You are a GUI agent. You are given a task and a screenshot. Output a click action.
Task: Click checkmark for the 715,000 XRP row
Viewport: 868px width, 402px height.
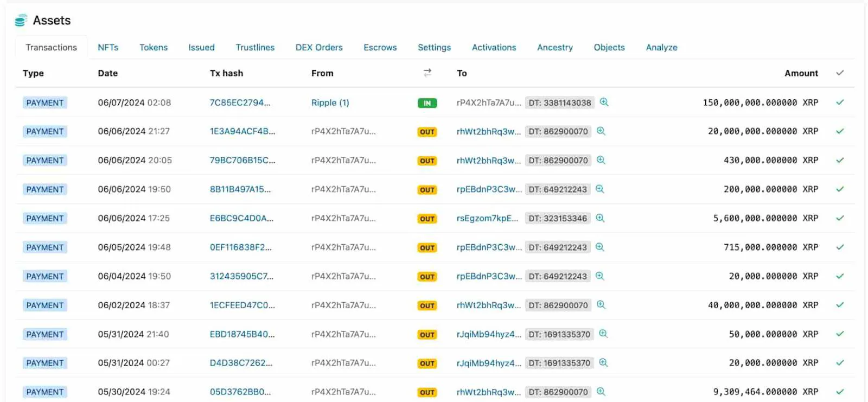(840, 247)
